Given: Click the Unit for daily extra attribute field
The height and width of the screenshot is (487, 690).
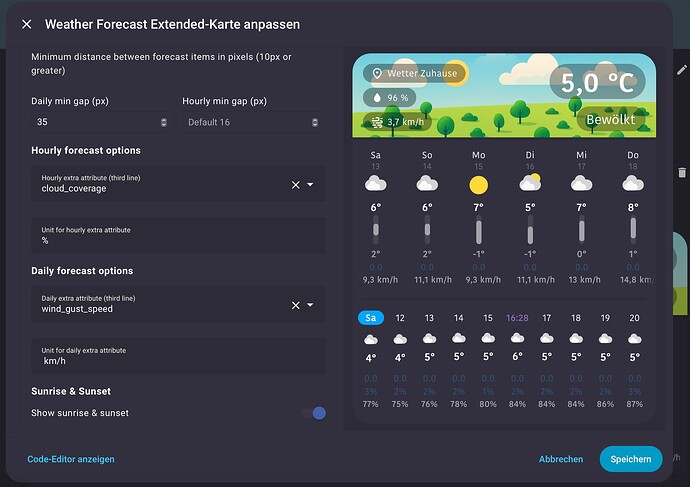Looking at the screenshot, I should click(178, 356).
